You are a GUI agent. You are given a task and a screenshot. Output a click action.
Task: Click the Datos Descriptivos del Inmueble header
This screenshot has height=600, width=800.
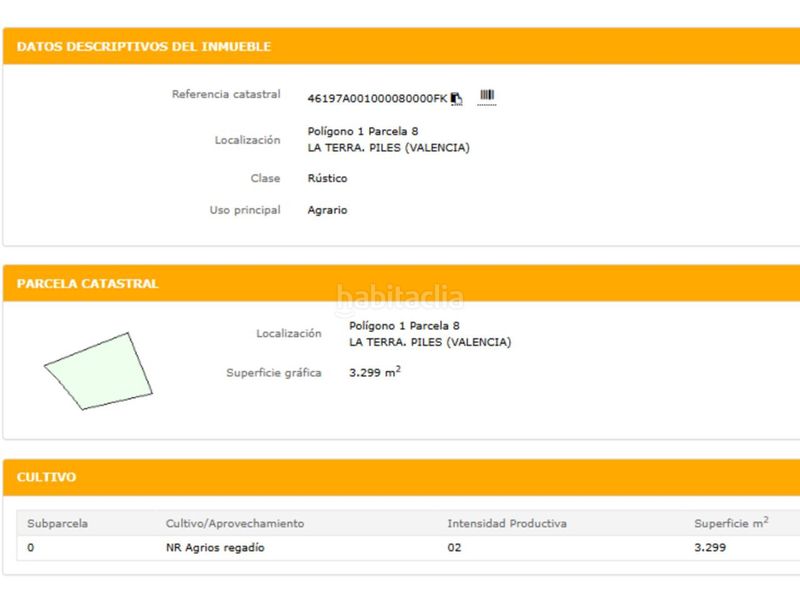tap(144, 47)
